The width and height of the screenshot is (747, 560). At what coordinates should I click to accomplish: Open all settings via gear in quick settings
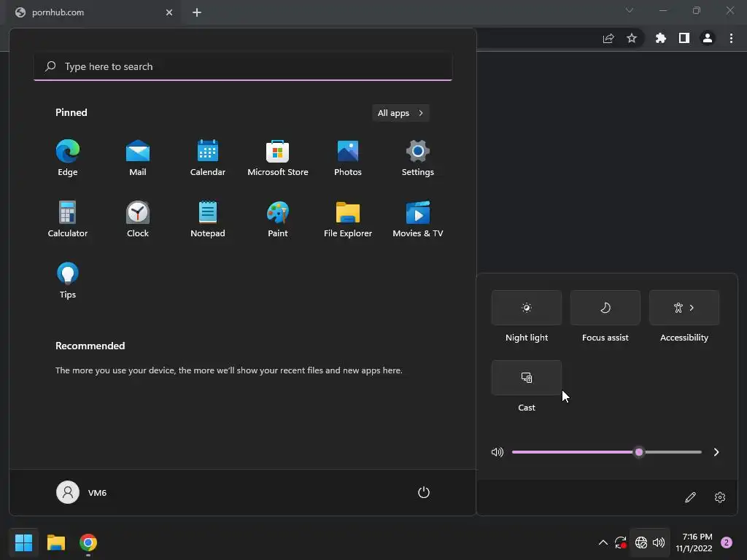pyautogui.click(x=720, y=497)
